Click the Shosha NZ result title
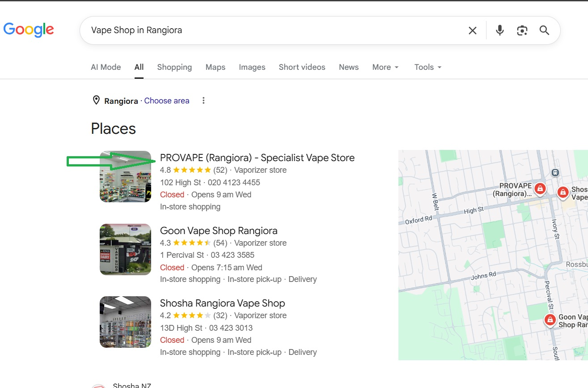Viewport: 588px width, 388px height. coord(132,385)
